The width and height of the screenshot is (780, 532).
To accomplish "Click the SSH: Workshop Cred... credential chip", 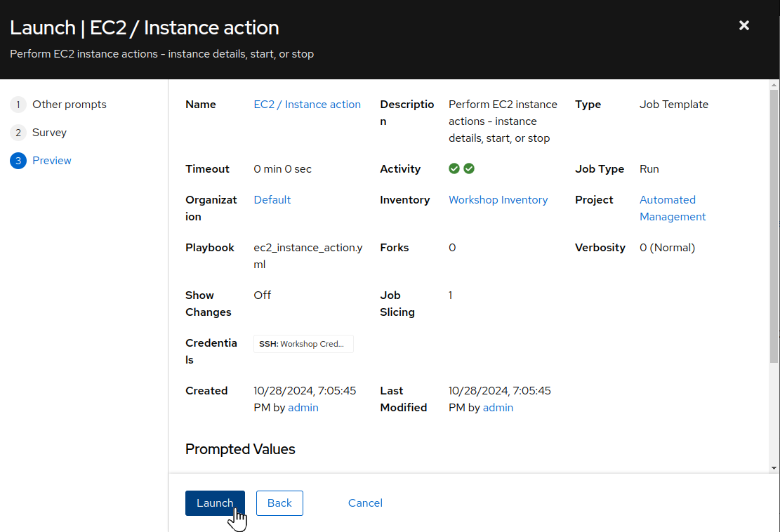I will [x=303, y=344].
